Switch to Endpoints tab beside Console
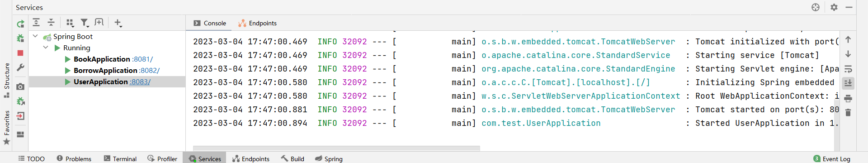Image resolution: width=868 pixels, height=163 pixels. click(x=258, y=23)
